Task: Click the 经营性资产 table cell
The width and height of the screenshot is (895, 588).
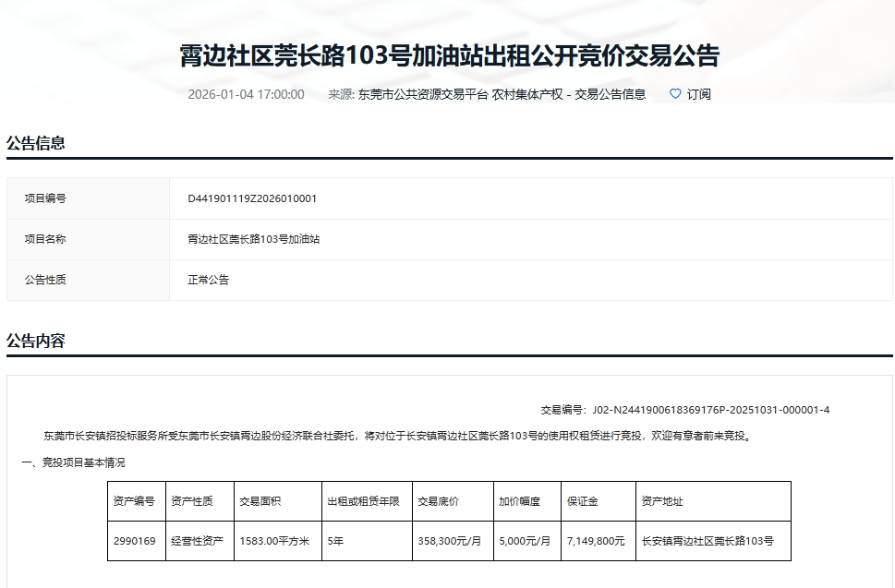Action: point(197,541)
